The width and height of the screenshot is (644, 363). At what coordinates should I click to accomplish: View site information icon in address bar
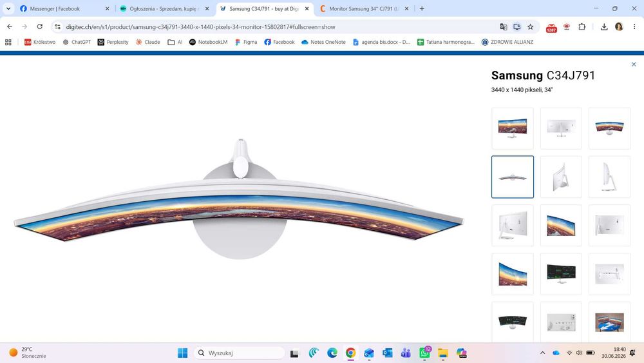(x=57, y=26)
